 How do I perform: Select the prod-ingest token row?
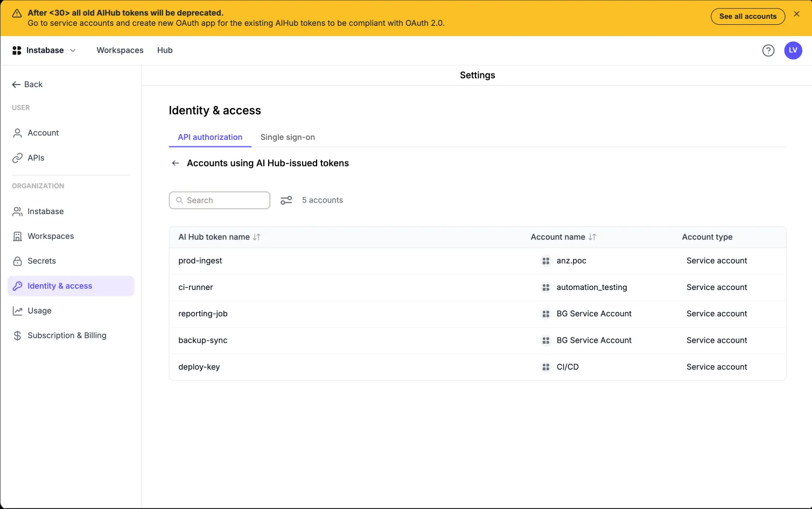[478, 261]
